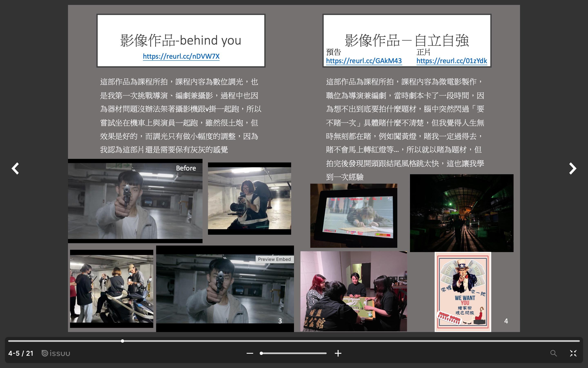Viewport: 588px width, 368px height.
Task: Open the trailer link https://reurl.cc/GAkM43
Action: pos(364,61)
